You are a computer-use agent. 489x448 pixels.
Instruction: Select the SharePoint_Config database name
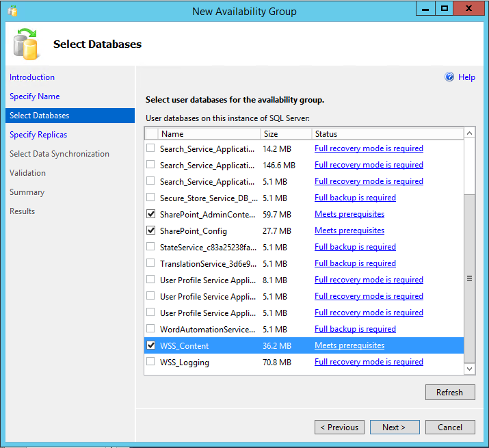click(x=193, y=231)
